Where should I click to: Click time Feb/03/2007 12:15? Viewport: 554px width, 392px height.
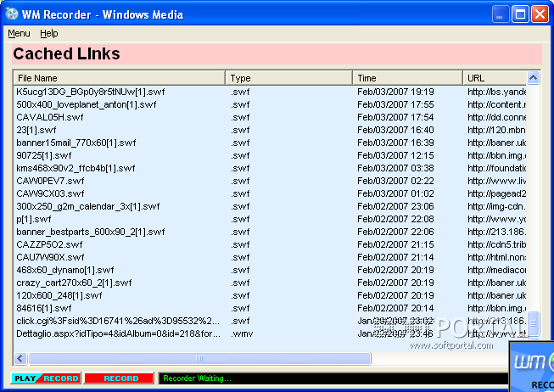pos(395,155)
